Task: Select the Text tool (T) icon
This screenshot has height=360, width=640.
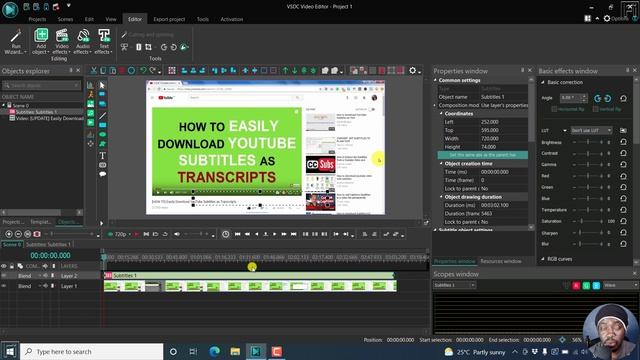Action: tap(102, 155)
